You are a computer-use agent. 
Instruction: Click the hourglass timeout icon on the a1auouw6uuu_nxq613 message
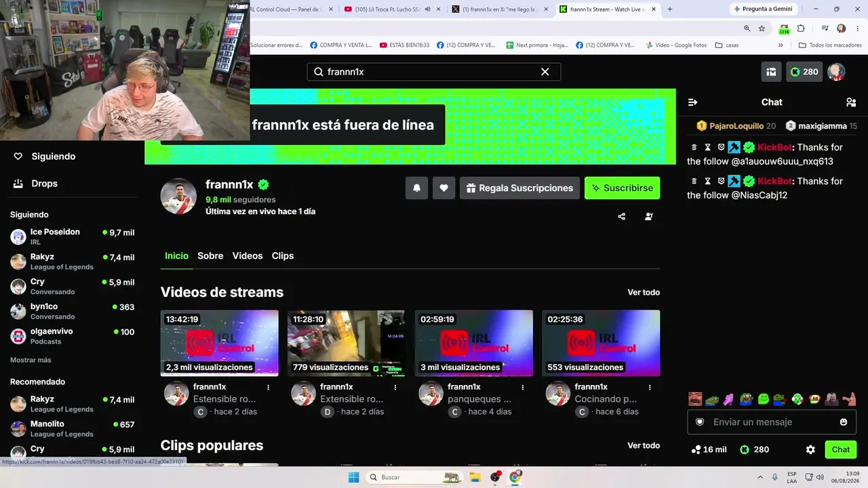click(707, 147)
